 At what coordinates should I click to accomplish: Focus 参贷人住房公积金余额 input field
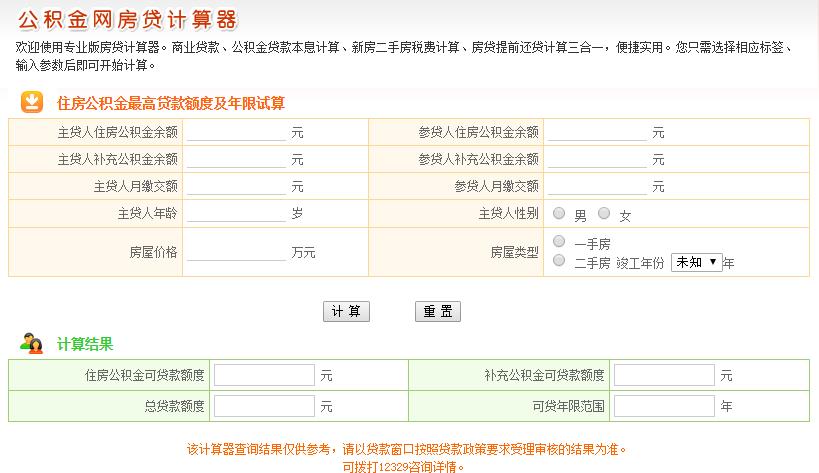[598, 133]
